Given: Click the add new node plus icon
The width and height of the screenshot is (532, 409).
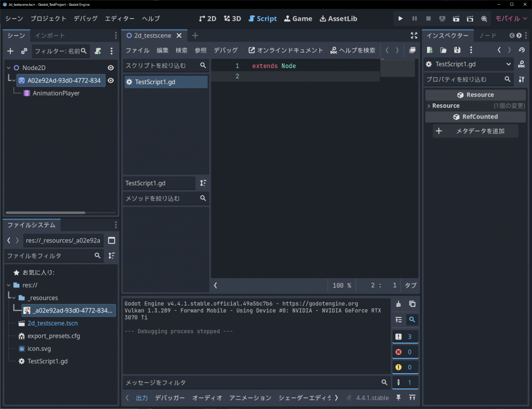Looking at the screenshot, I should pos(10,51).
